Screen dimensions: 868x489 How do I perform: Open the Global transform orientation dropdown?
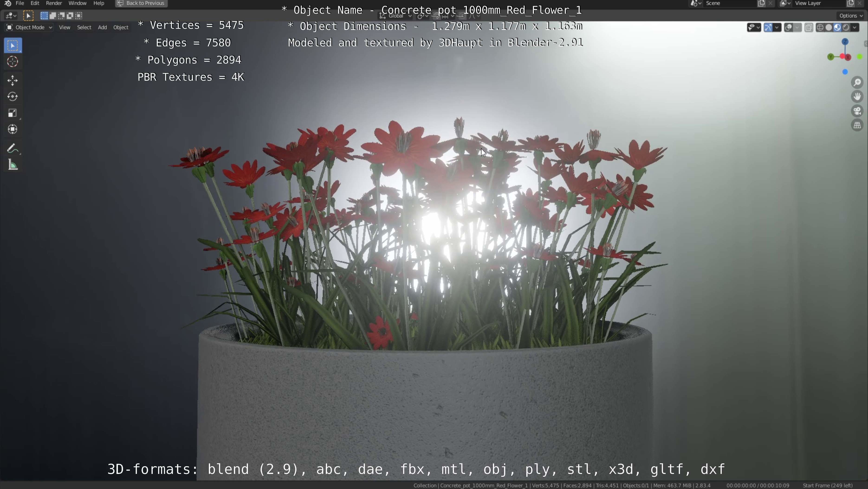pos(395,16)
